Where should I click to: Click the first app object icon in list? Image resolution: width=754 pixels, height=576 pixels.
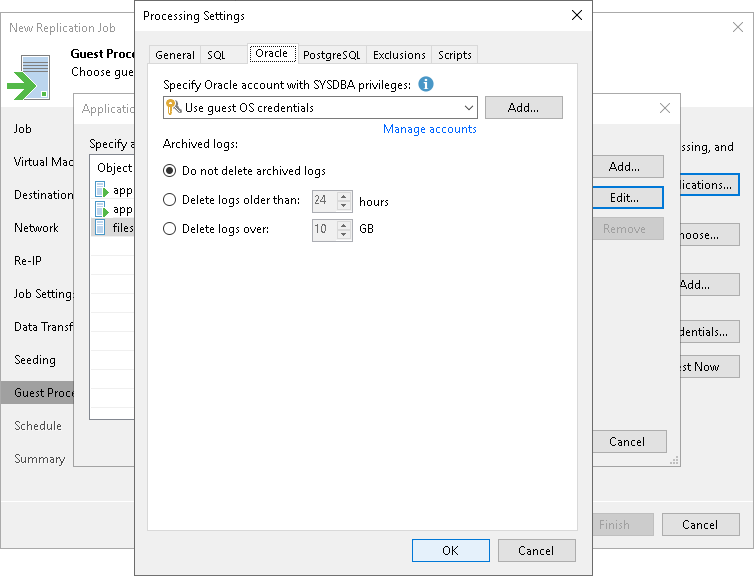tap(101, 189)
